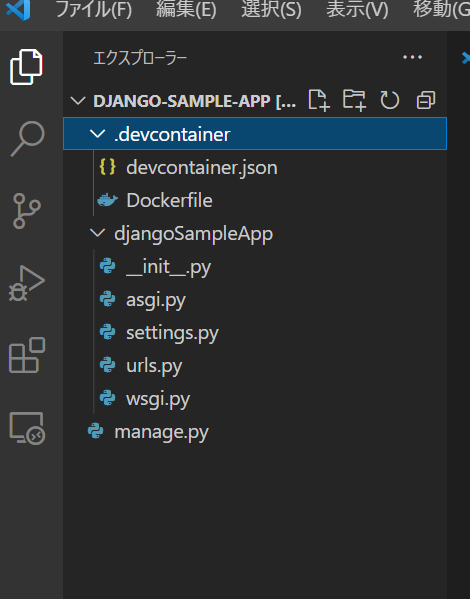Open the Explorer view in activity bar
The image size is (470, 599).
(26, 67)
